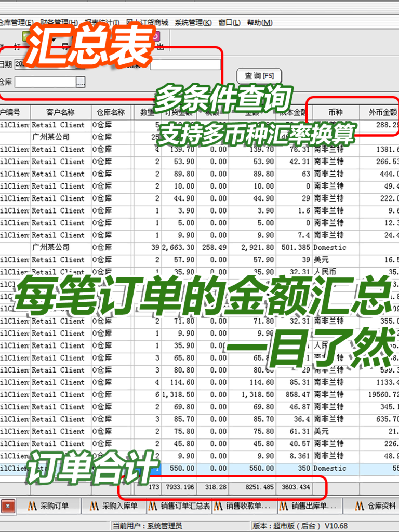The width and height of the screenshot is (399, 532).
Task: Click the 数量 column header
Action: click(147, 112)
